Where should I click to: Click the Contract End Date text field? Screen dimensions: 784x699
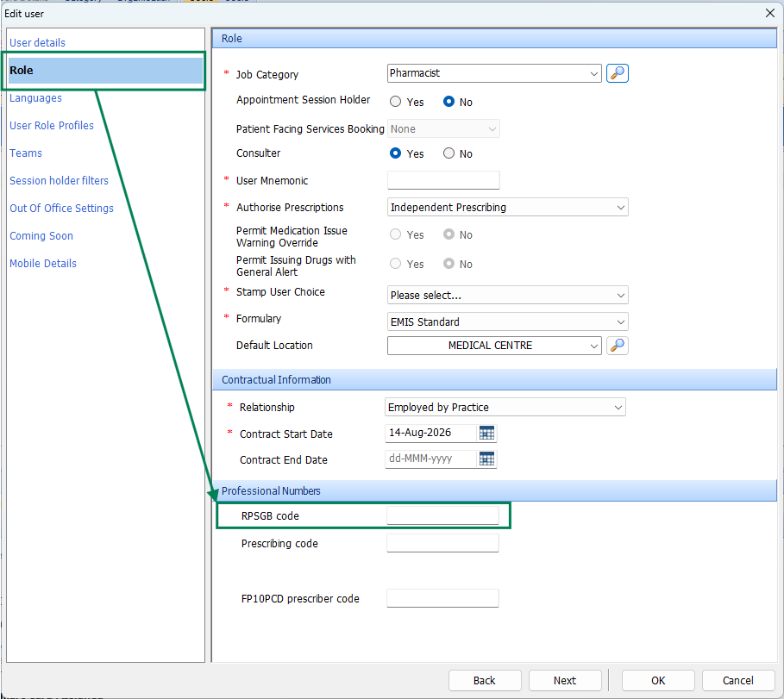[x=431, y=459]
